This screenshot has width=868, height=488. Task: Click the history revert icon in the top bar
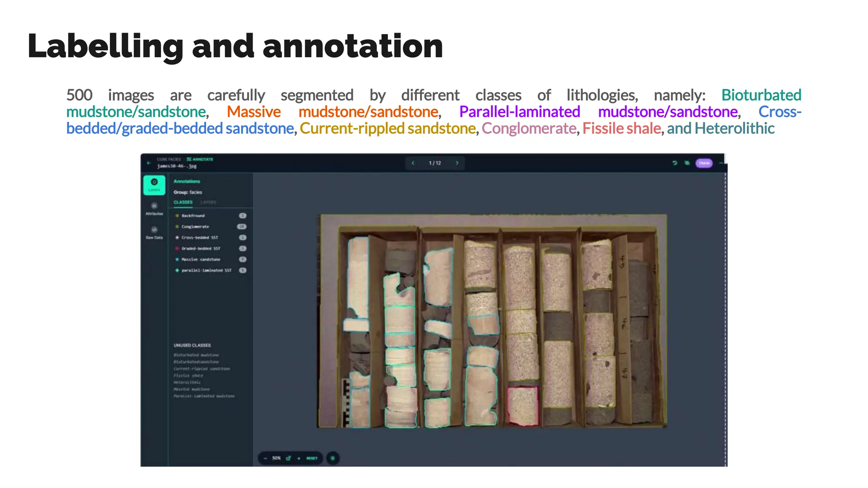click(x=675, y=163)
